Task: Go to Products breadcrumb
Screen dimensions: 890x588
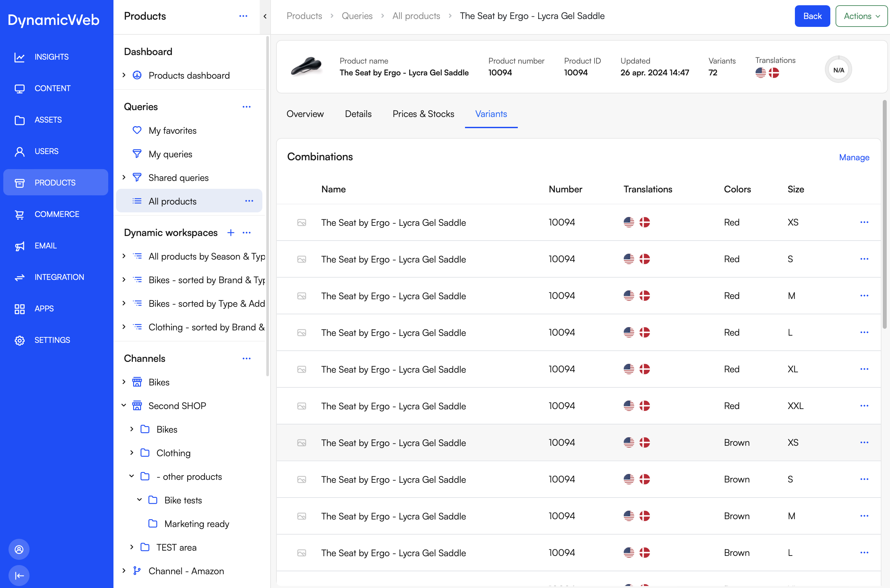Action: [304, 16]
